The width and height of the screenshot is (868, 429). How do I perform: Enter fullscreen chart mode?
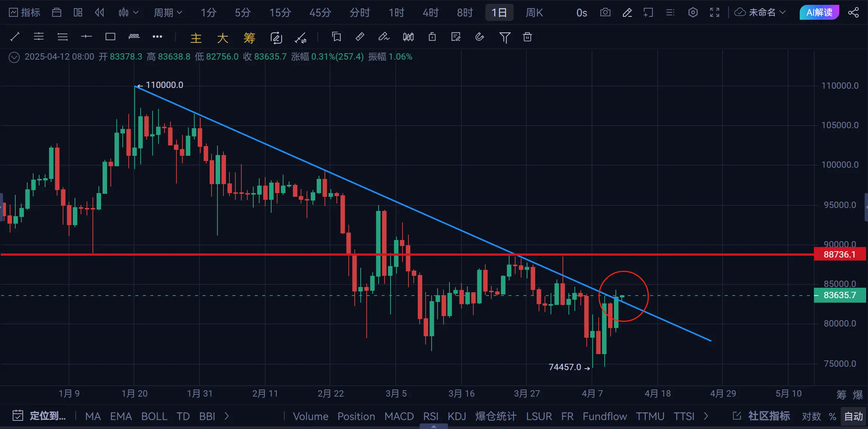pyautogui.click(x=714, y=13)
